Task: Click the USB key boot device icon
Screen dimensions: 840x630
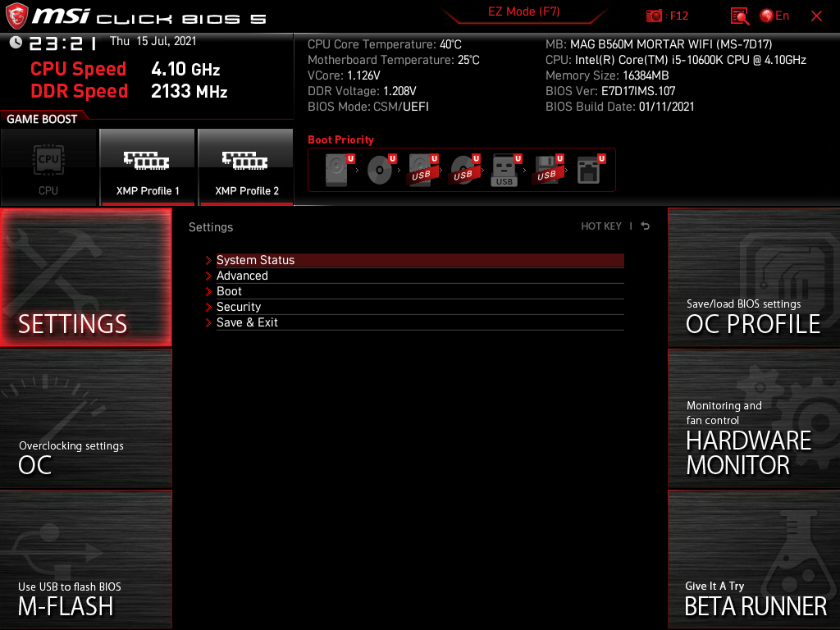Action: (504, 171)
